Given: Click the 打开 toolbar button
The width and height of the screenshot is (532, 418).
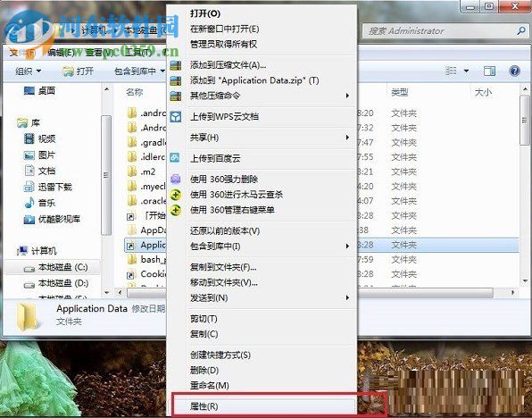Looking at the screenshot, I should 79,71.
